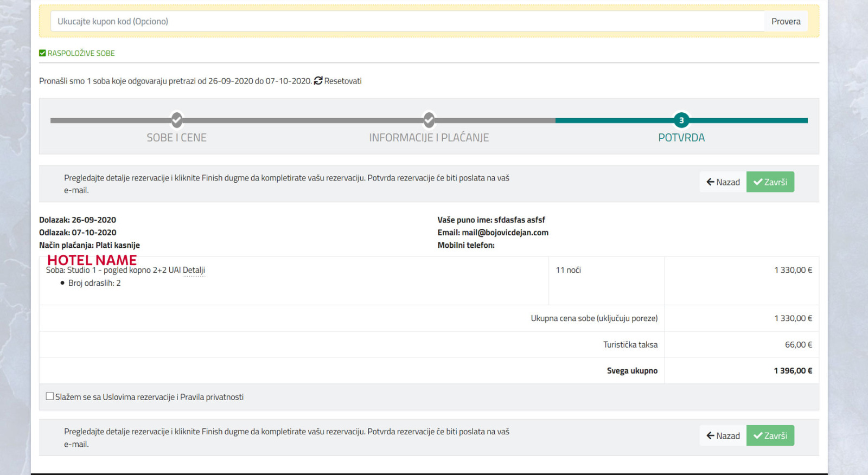
Task: Select the numbered step 3 circle
Action: 681,120
